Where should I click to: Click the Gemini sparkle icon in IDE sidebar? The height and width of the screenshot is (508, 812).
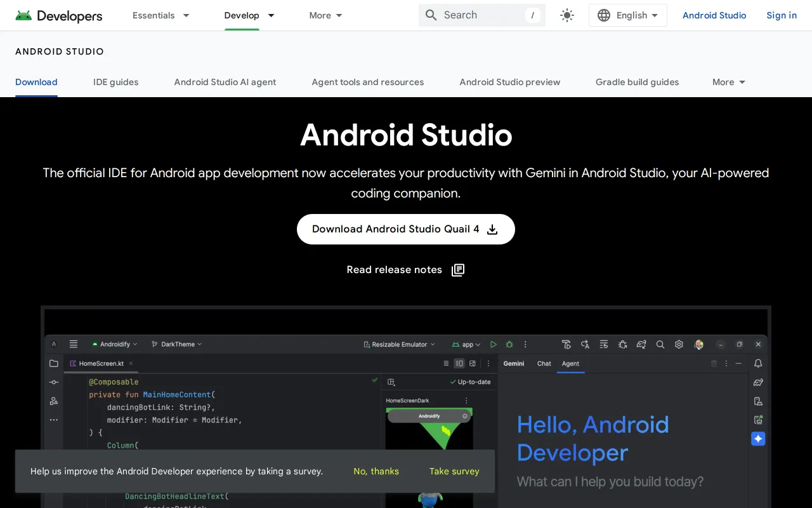[758, 439]
